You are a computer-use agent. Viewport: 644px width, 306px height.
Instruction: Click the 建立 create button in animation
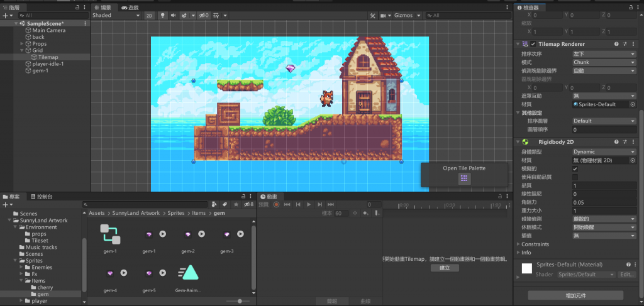(445, 268)
